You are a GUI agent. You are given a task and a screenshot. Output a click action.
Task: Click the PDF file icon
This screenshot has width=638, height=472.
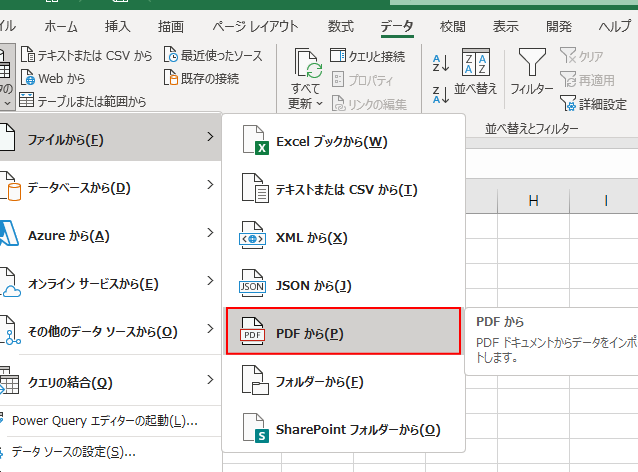click(253, 331)
